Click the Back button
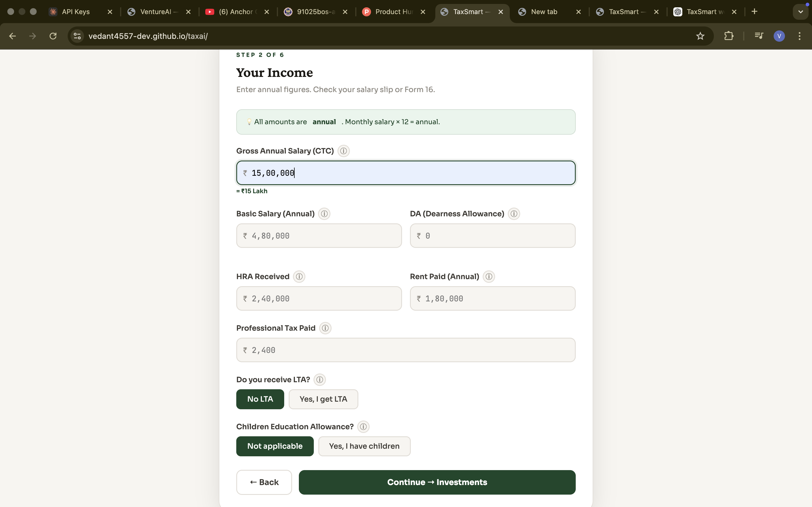This screenshot has height=507, width=812. 264,482
